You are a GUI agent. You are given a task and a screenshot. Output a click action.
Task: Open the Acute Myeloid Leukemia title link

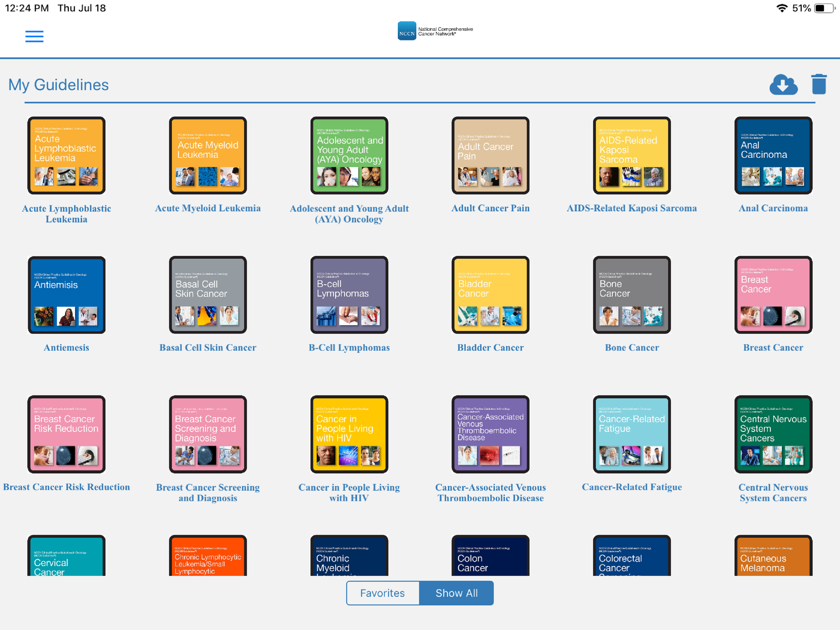pyautogui.click(x=208, y=208)
